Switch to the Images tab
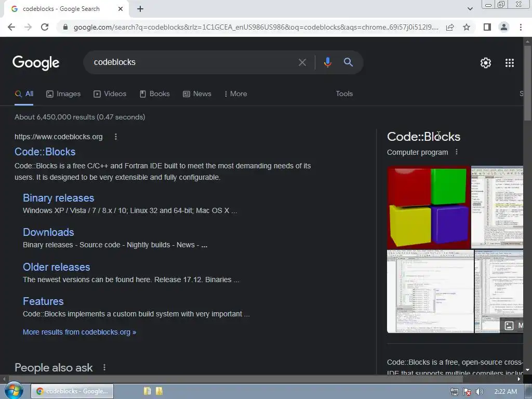This screenshot has width=532, height=399. tap(63, 94)
